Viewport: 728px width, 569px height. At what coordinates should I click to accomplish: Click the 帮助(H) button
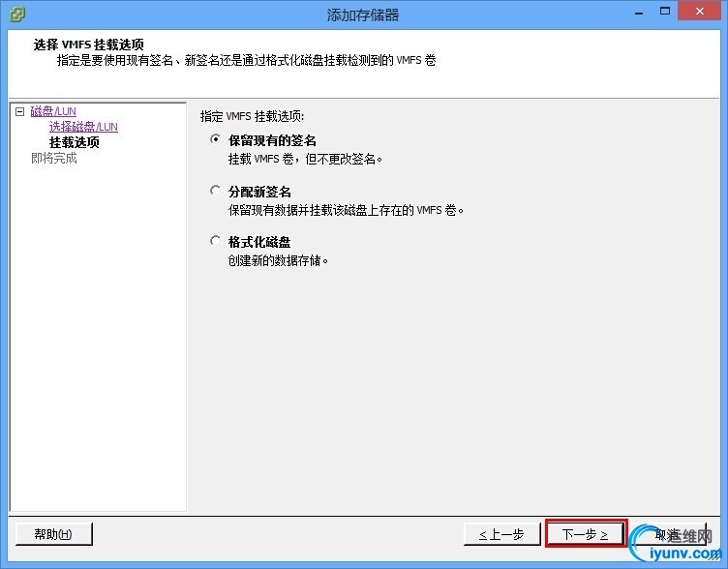54,534
